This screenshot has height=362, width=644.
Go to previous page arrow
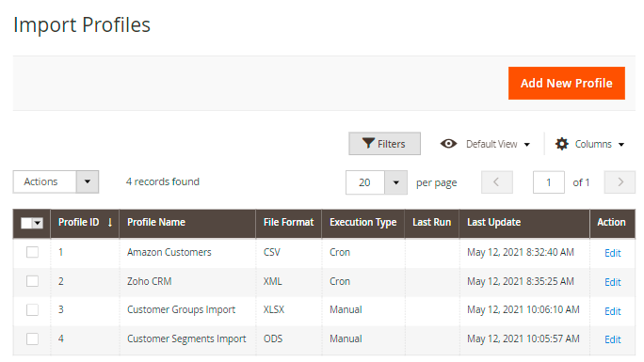pyautogui.click(x=497, y=182)
